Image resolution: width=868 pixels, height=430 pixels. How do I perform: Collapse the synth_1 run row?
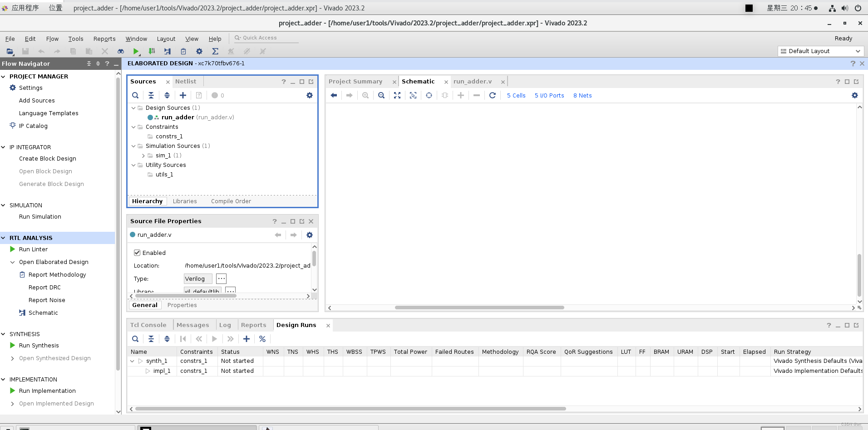132,361
